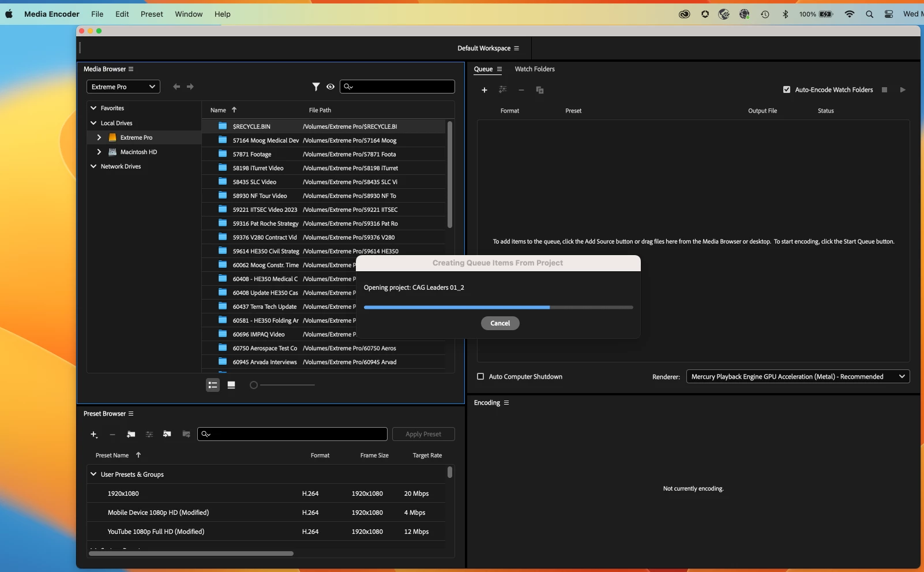Click the Media Encoder app menu

pyautogui.click(x=52, y=14)
